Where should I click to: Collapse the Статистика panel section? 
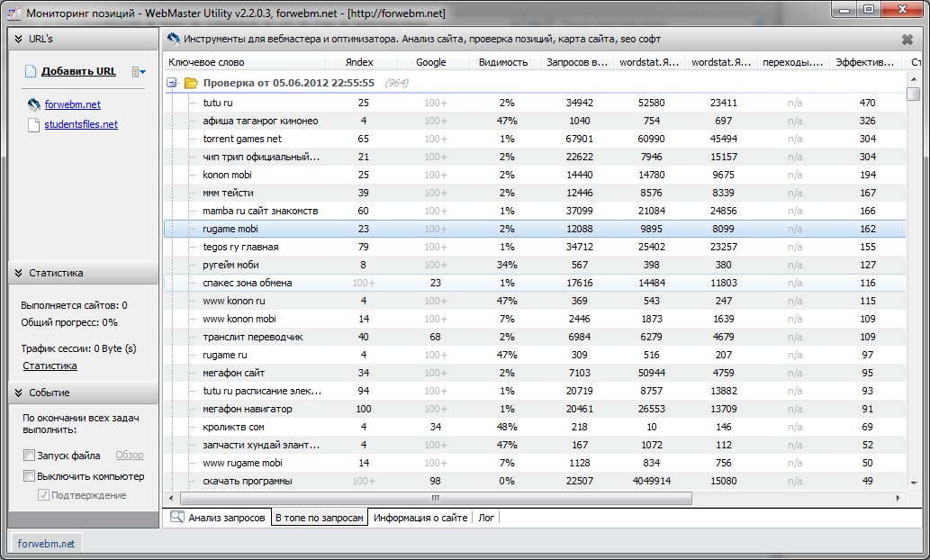(x=16, y=273)
